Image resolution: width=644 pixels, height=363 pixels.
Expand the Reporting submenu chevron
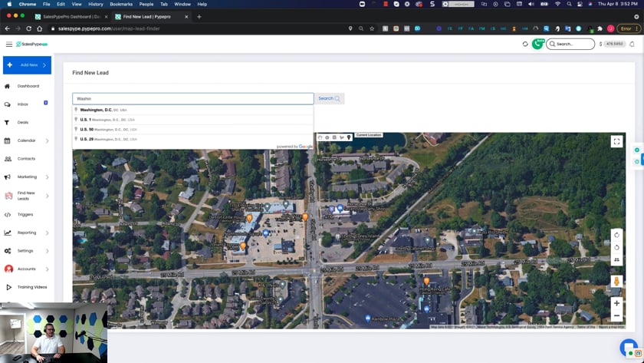(x=48, y=233)
